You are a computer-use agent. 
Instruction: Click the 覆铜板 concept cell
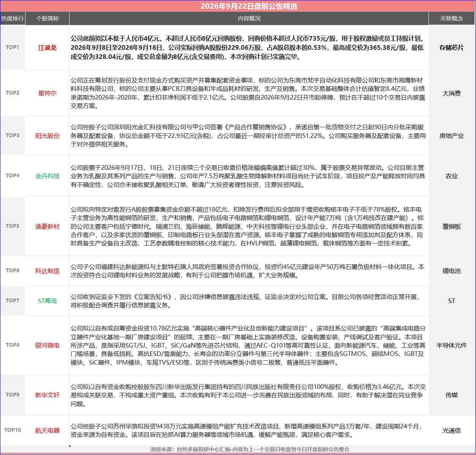click(x=452, y=226)
